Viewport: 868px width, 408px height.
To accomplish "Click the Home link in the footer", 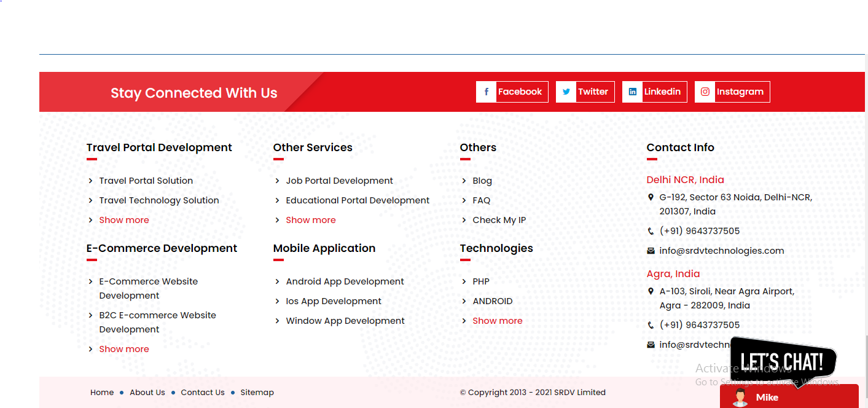I will pos(101,392).
